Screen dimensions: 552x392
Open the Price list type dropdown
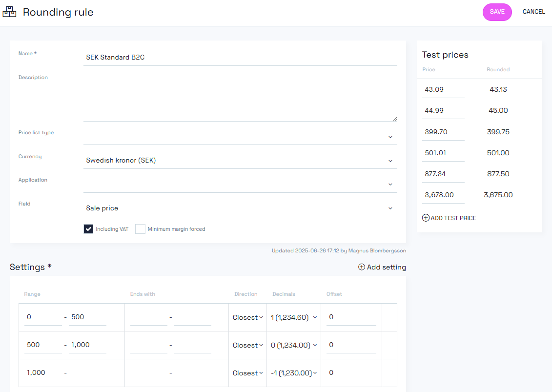[240, 137]
